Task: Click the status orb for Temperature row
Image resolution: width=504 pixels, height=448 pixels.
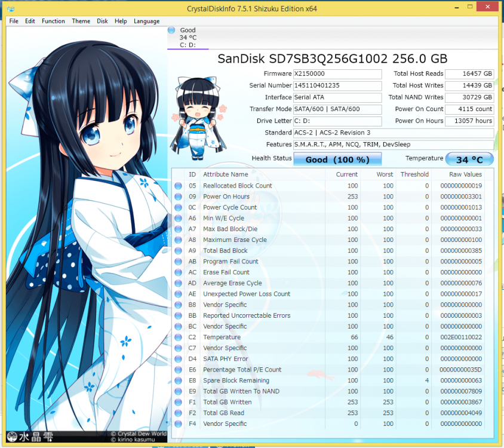Action: 178,337
